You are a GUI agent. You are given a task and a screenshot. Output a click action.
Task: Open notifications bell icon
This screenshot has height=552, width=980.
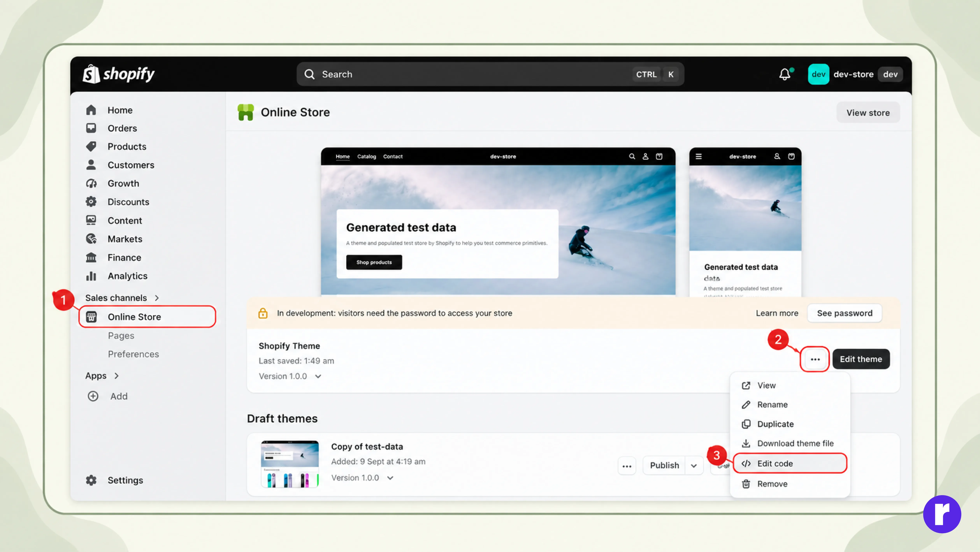tap(785, 74)
